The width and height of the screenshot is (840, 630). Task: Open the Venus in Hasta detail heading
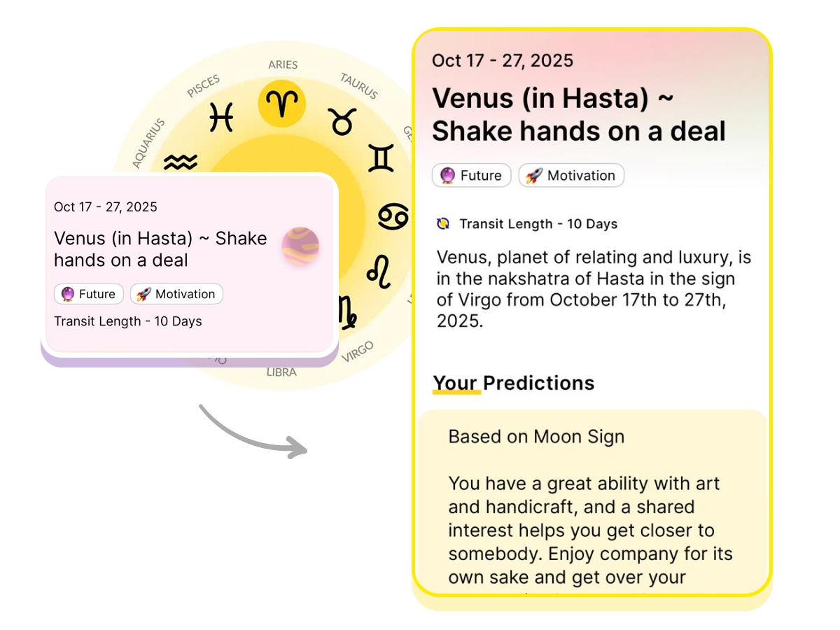[x=578, y=114]
